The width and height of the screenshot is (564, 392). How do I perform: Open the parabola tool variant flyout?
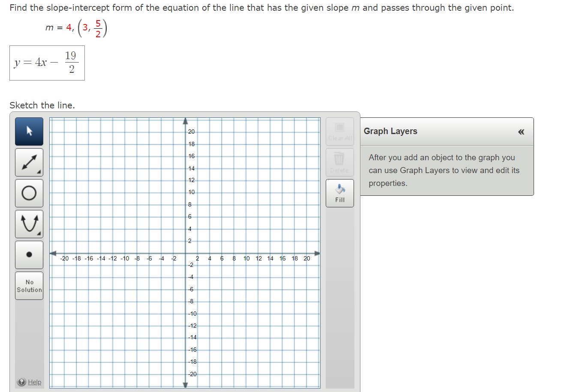(39, 234)
